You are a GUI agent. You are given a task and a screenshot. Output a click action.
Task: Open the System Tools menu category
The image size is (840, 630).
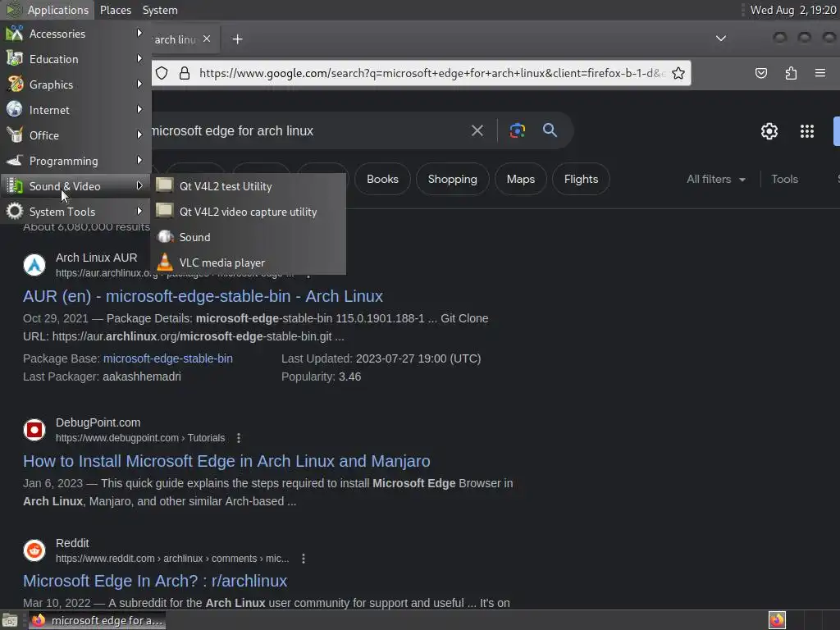75,212
